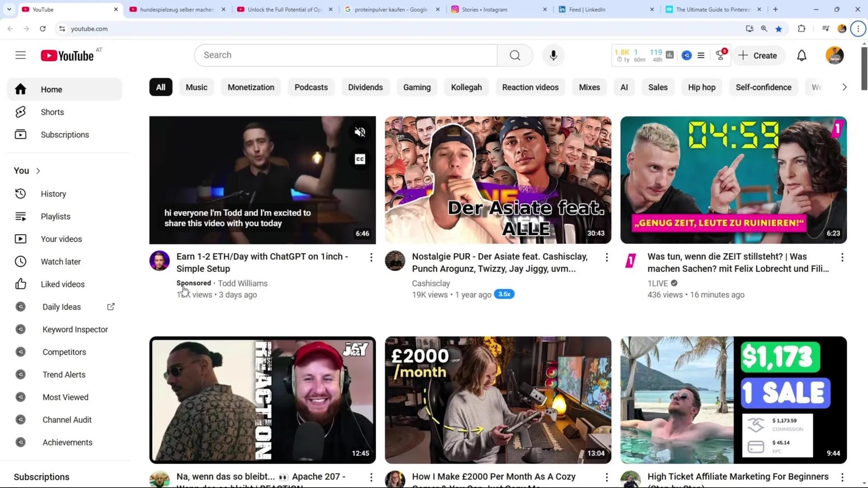This screenshot has width=868, height=488.
Task: Open options for Was tun, wenn die ZEIT video
Action: pyautogui.click(x=842, y=257)
